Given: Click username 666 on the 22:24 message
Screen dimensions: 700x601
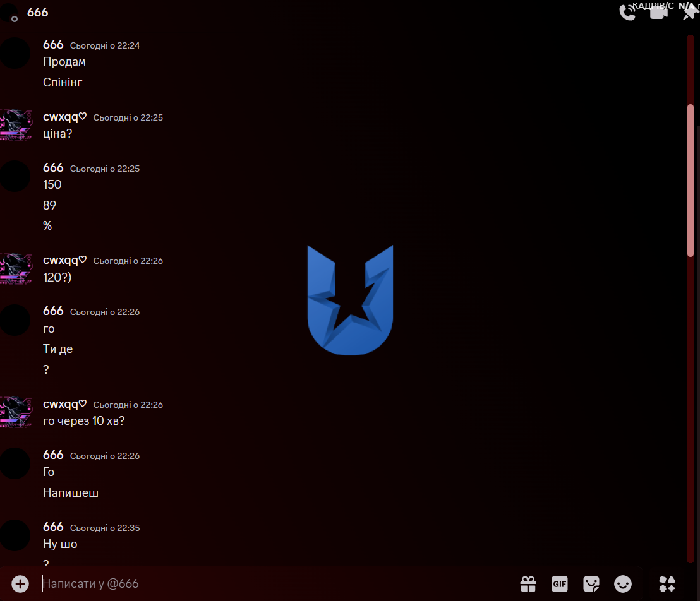Looking at the screenshot, I should [53, 45].
